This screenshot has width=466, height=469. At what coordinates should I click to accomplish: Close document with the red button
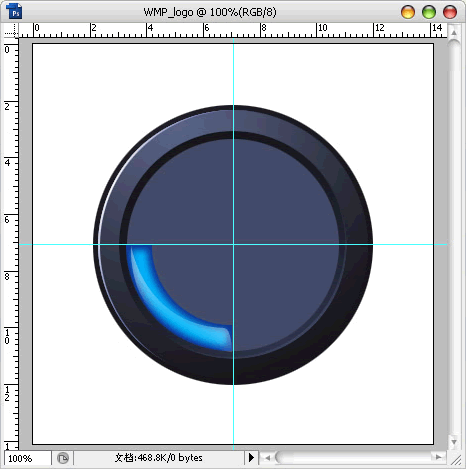450,12
